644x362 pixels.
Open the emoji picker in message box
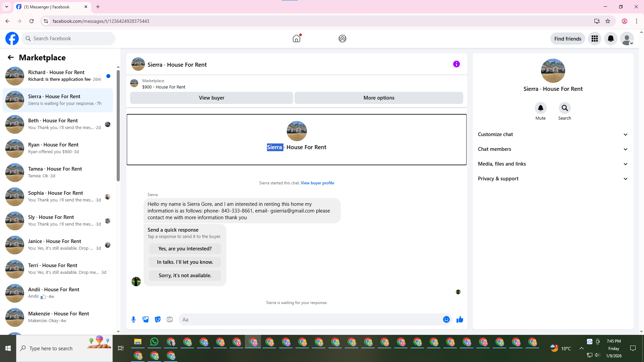click(x=446, y=319)
